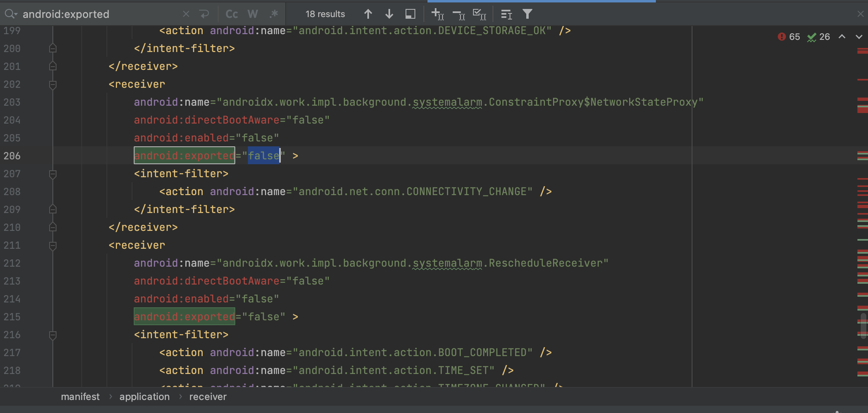
Task: Jump to next highlighted error
Action: 859,37
